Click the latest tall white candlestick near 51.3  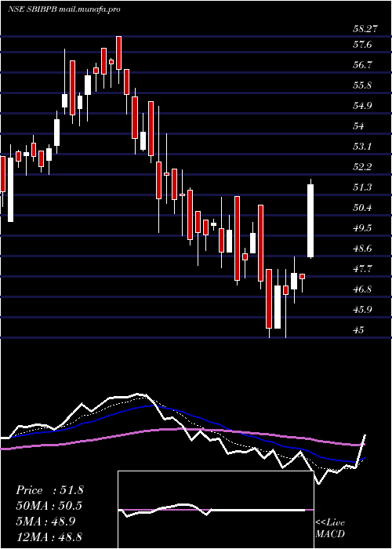(x=310, y=220)
